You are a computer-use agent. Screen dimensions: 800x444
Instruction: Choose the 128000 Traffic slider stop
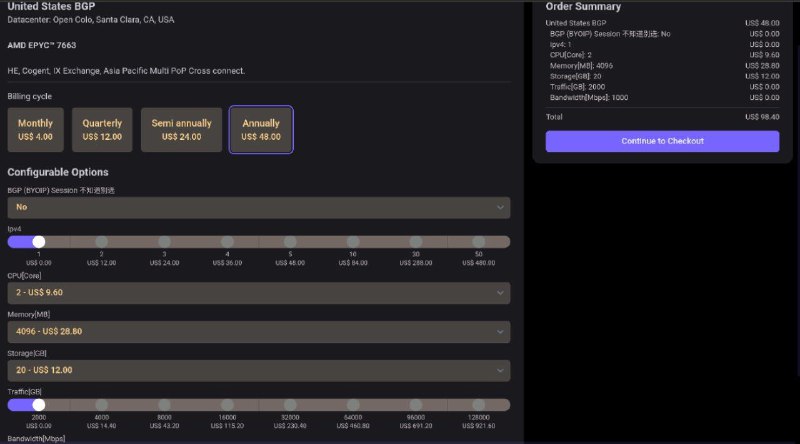[x=479, y=405]
